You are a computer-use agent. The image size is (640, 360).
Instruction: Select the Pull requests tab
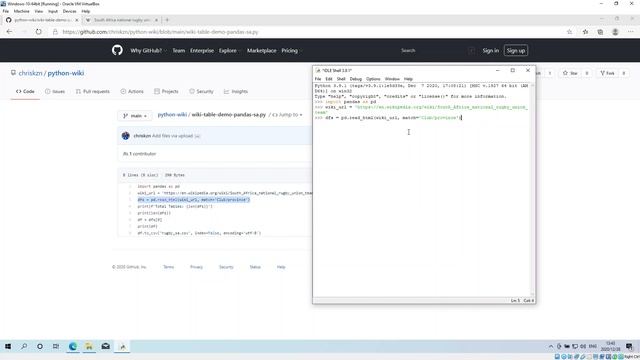pyautogui.click(x=93, y=91)
